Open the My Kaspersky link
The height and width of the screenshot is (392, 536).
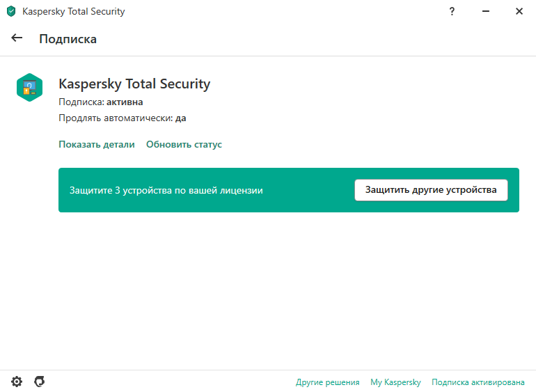(395, 382)
